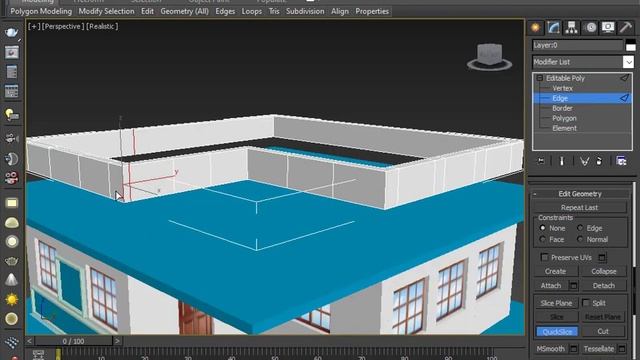Click the teapot render icon in left toolbar

click(11, 33)
